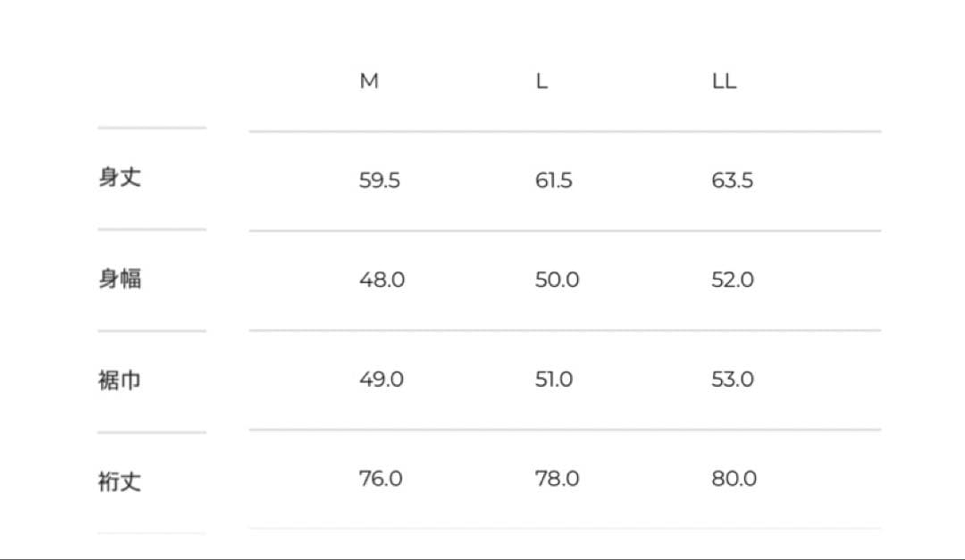Select the L size column header
This screenshot has width=965, height=560.
[541, 81]
